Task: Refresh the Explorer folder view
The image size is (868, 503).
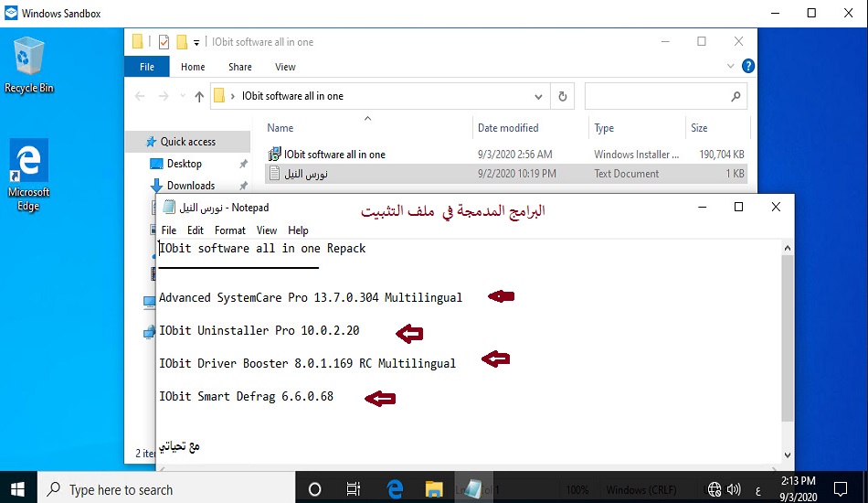Action: (563, 96)
